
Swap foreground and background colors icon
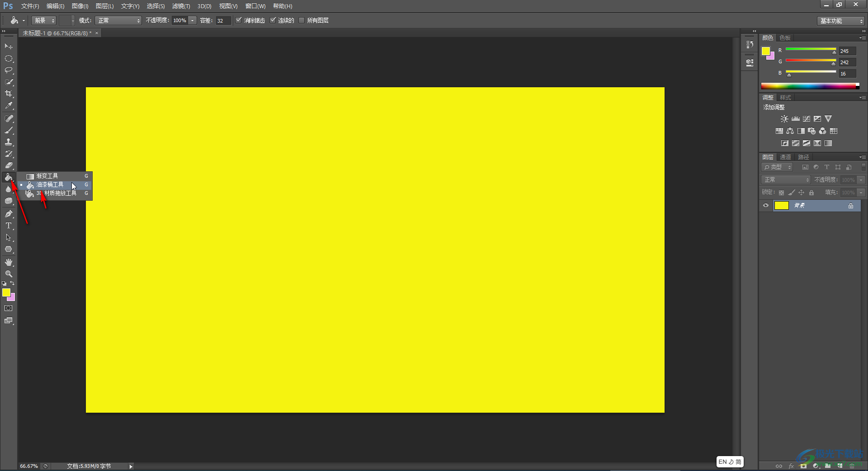(12, 283)
